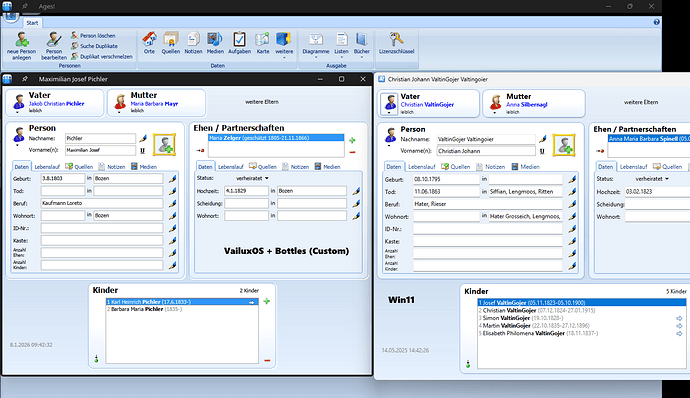Screen dimensions: 690x398
Task: Open Quellen tab in Pichler Person panel
Action: 79,167
